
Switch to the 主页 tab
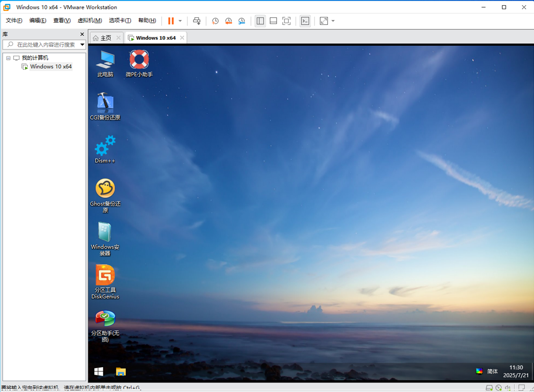tap(106, 37)
